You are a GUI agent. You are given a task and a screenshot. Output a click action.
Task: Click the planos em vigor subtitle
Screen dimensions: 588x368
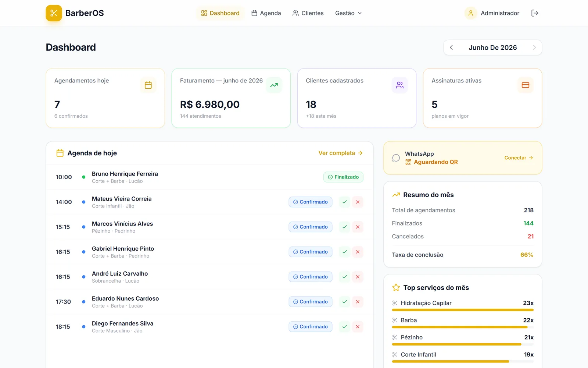point(450,116)
